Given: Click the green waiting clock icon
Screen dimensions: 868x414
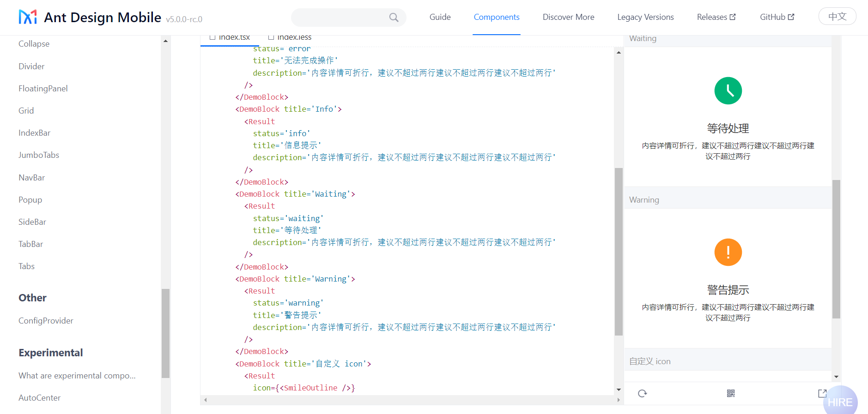Looking at the screenshot, I should (x=728, y=90).
